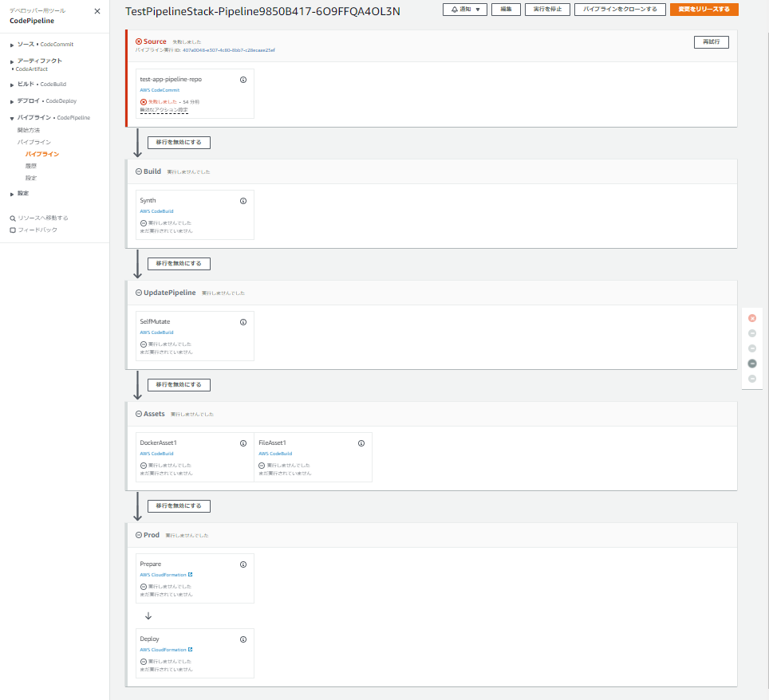Open 履歴 in the sidebar
Viewport: 769px width, 700px height.
31,166
